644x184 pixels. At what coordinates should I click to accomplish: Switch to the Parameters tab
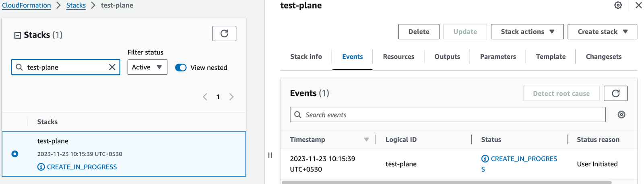(498, 56)
